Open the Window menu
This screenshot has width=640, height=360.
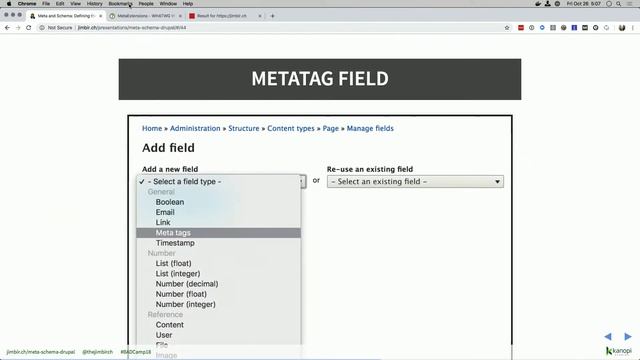tap(168, 4)
